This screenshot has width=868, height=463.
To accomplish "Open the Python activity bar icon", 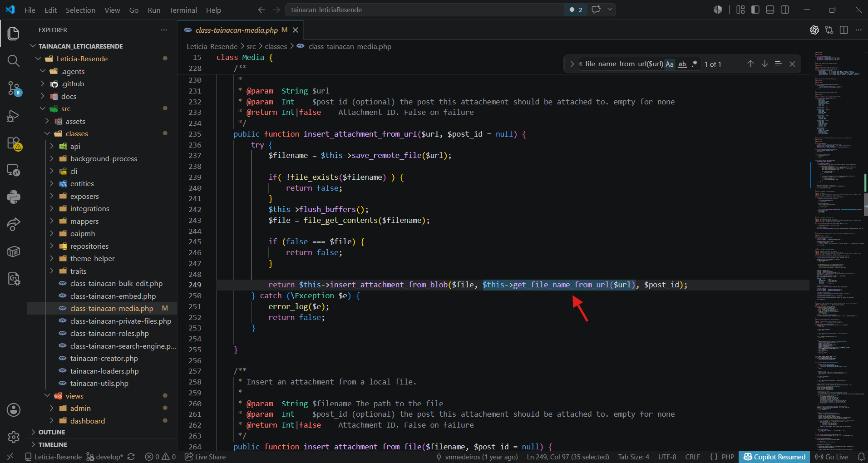I will coord(14,197).
